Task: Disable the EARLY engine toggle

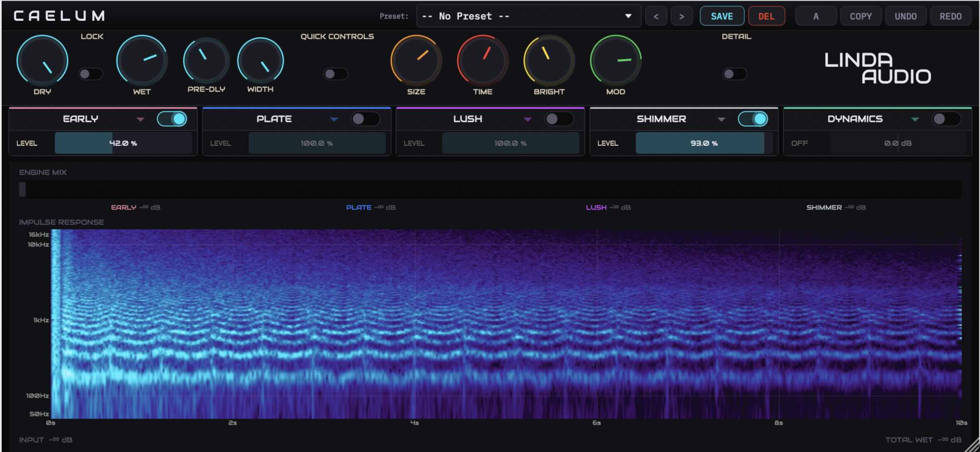Action: [x=172, y=119]
